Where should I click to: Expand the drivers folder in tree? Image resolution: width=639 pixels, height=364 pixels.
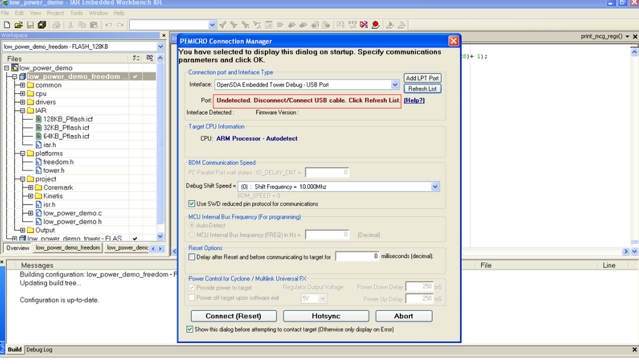click(22, 102)
